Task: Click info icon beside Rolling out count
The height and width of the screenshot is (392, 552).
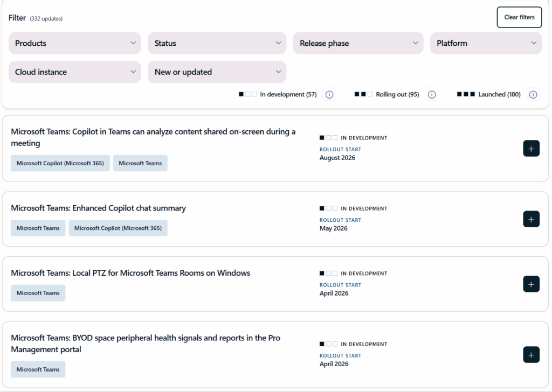Action: pyautogui.click(x=431, y=95)
